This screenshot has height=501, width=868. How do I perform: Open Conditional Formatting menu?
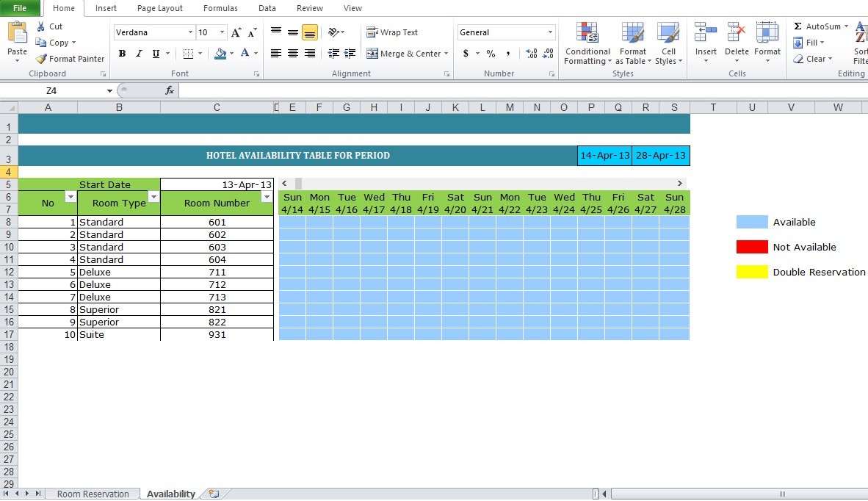point(587,44)
